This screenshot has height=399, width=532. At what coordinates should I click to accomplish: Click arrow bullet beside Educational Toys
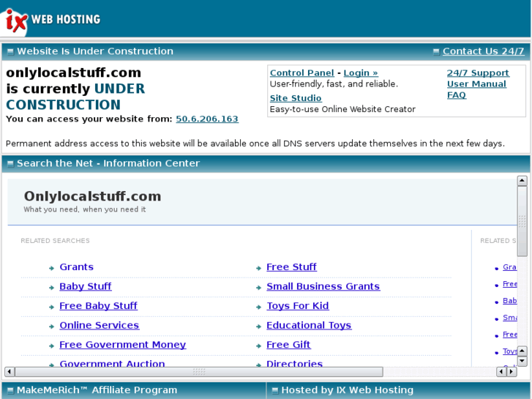[x=258, y=327]
